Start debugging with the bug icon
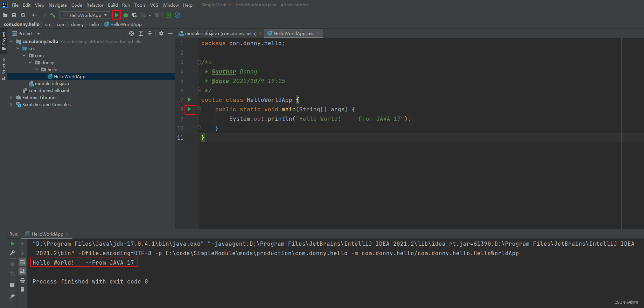The image size is (644, 308). point(126,15)
